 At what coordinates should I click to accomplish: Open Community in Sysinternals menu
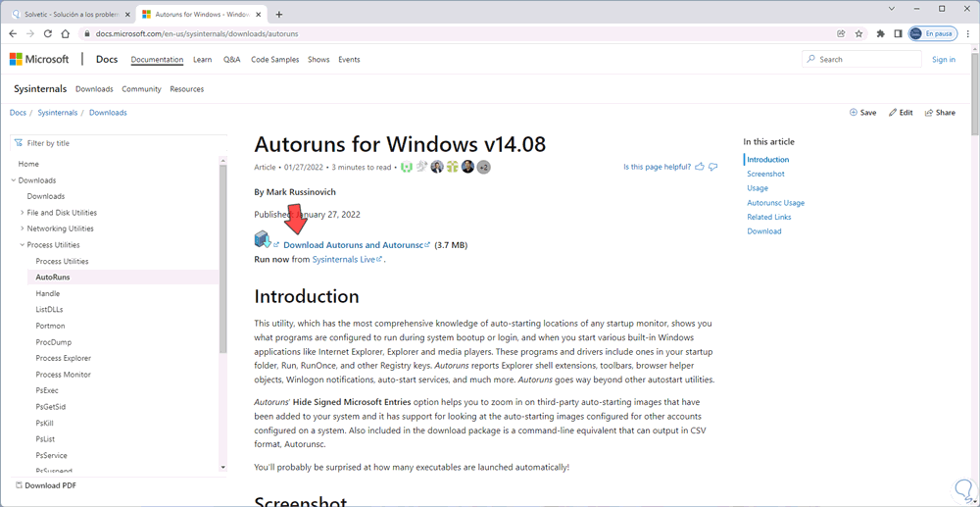141,89
